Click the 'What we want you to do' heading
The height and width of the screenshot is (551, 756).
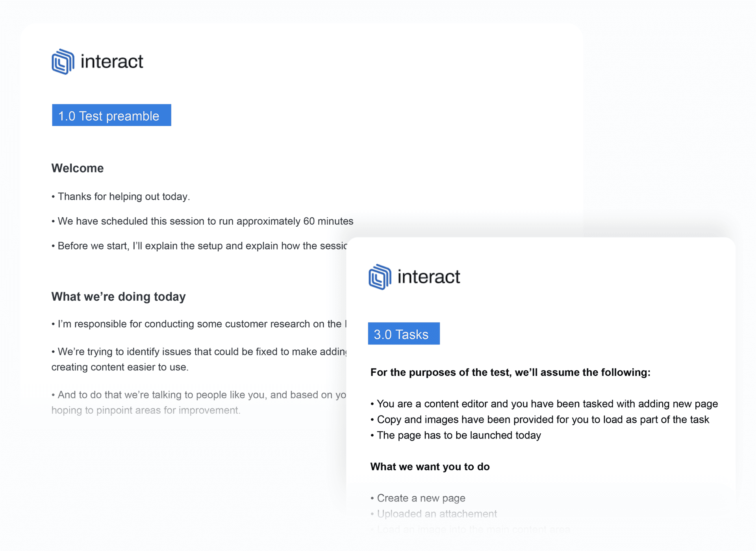point(430,467)
